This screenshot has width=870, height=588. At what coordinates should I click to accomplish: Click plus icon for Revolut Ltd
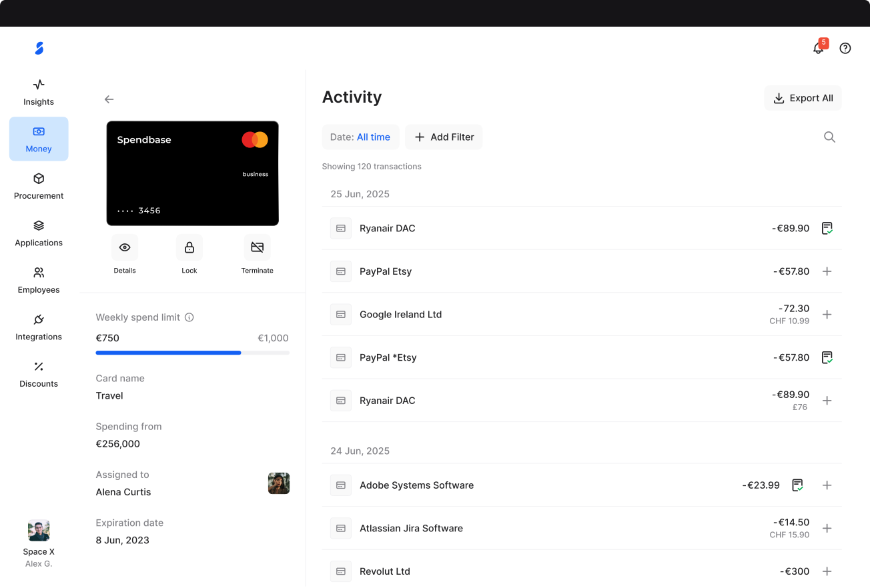827,571
